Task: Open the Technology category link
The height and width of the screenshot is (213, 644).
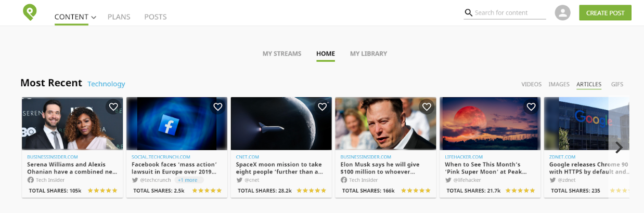Action: [106, 84]
